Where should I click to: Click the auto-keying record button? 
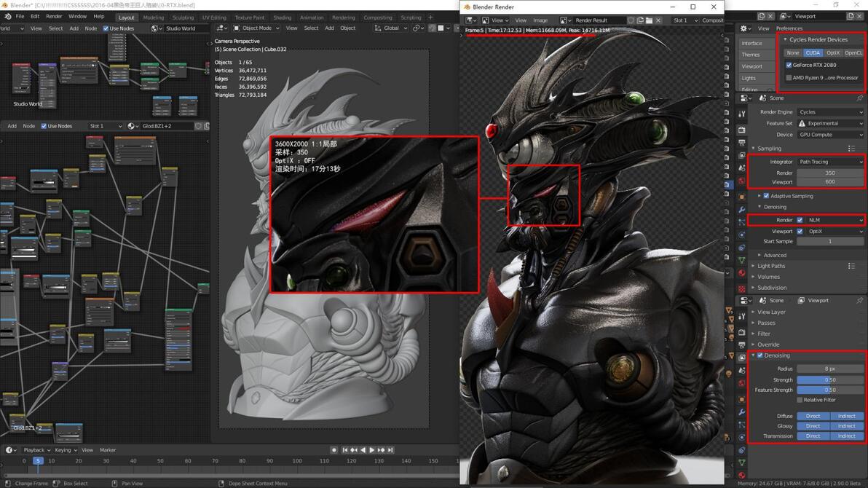(334, 450)
